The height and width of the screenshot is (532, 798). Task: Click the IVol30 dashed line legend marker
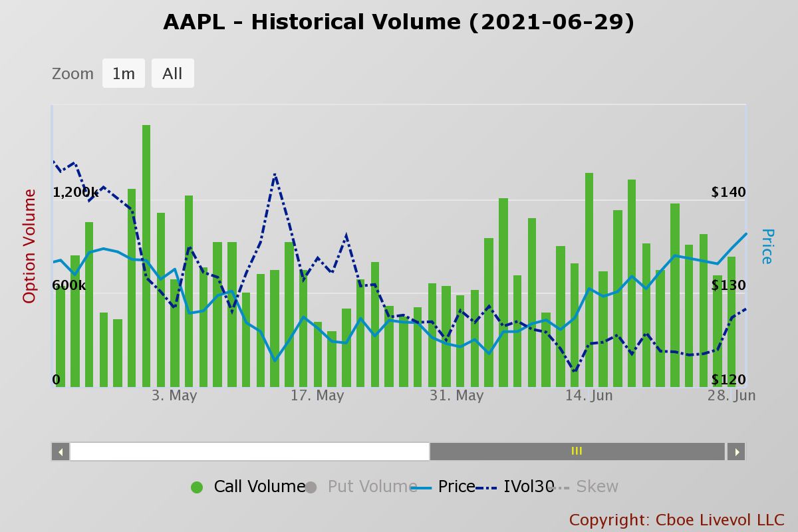tap(487, 487)
